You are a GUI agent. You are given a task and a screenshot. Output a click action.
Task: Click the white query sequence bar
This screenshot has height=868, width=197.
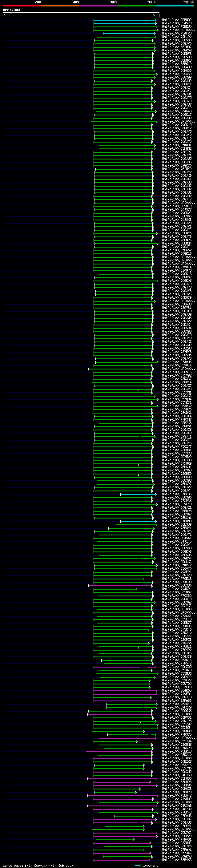(x=81, y=13)
